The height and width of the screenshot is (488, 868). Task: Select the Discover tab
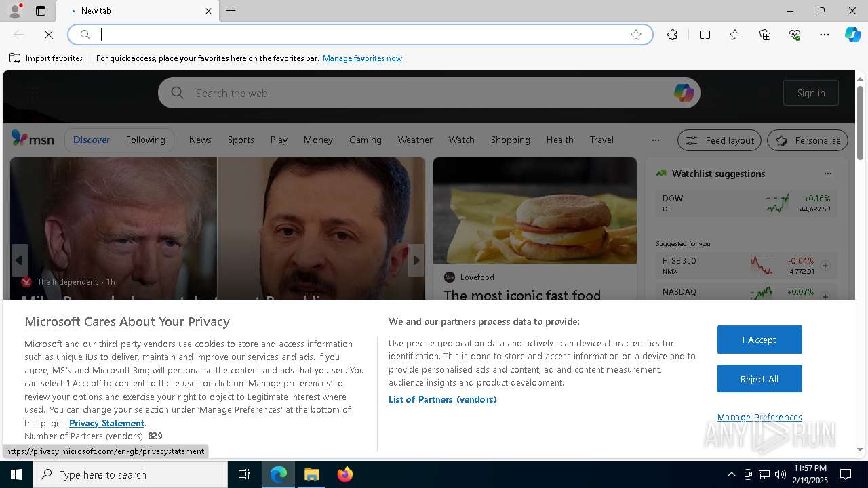click(92, 140)
